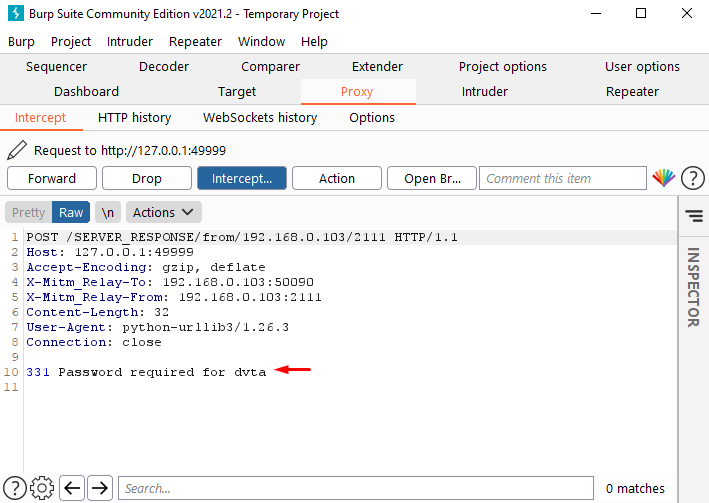This screenshot has width=709, height=503.
Task: Switch to the Target tab
Action: [237, 91]
